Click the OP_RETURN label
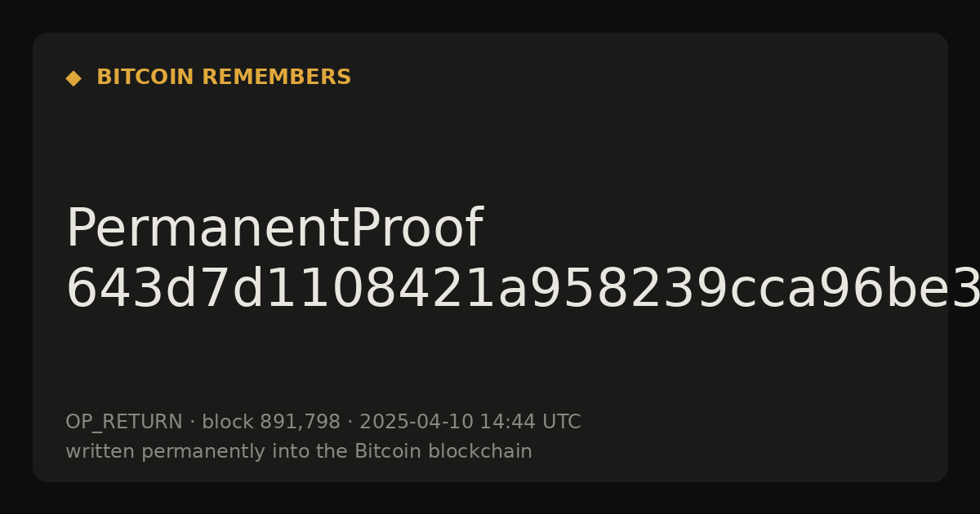The height and width of the screenshot is (514, 980). [124, 423]
